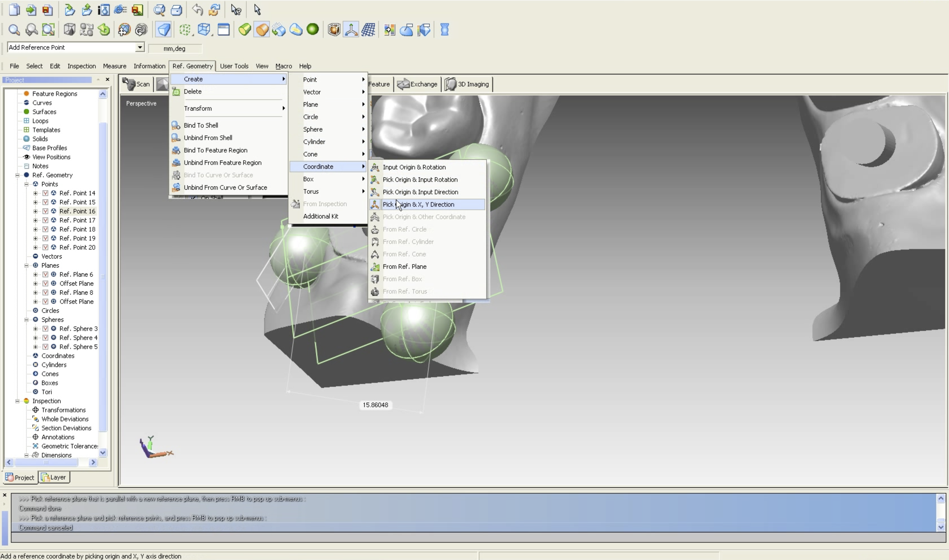Choose Pick Origin & Input Rotation
Screen dimensions: 949x560
point(420,180)
